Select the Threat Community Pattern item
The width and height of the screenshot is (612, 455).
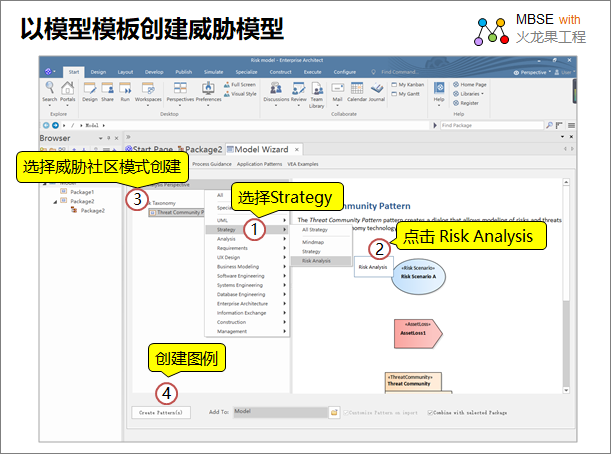coord(177,213)
